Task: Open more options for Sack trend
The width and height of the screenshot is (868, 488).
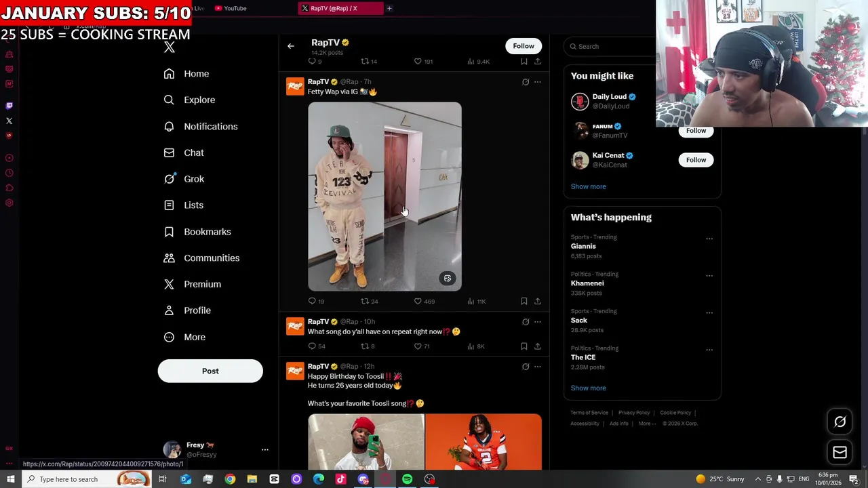Action: (x=709, y=312)
